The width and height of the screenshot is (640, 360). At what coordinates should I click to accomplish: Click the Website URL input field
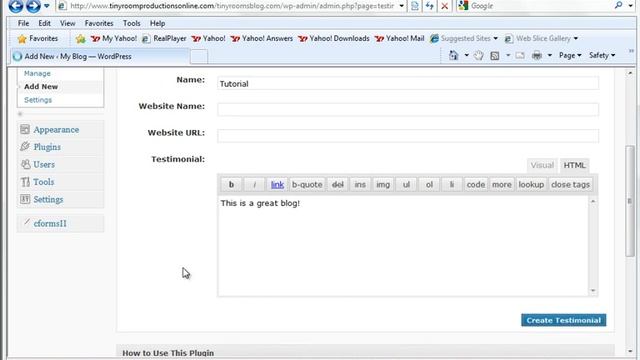click(x=408, y=136)
